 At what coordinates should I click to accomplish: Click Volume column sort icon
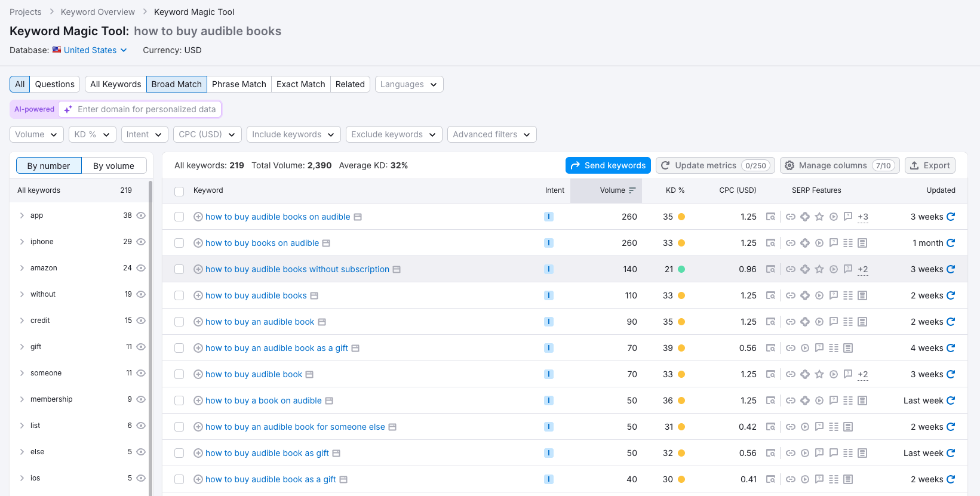(632, 190)
